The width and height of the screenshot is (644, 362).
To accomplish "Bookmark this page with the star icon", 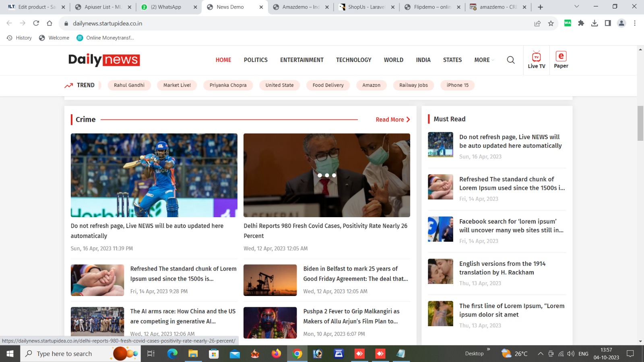I will click(x=551, y=23).
